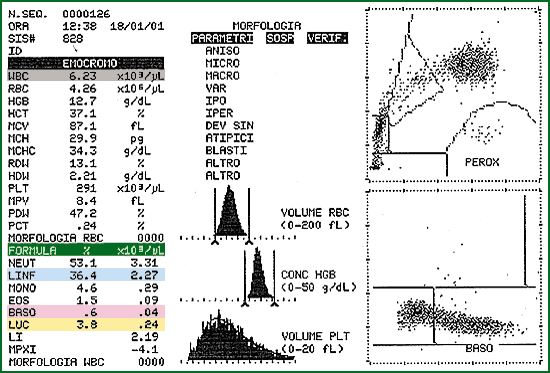This screenshot has height=373, width=550.
Task: Select the ATIPICI parameter
Action: tap(230, 138)
